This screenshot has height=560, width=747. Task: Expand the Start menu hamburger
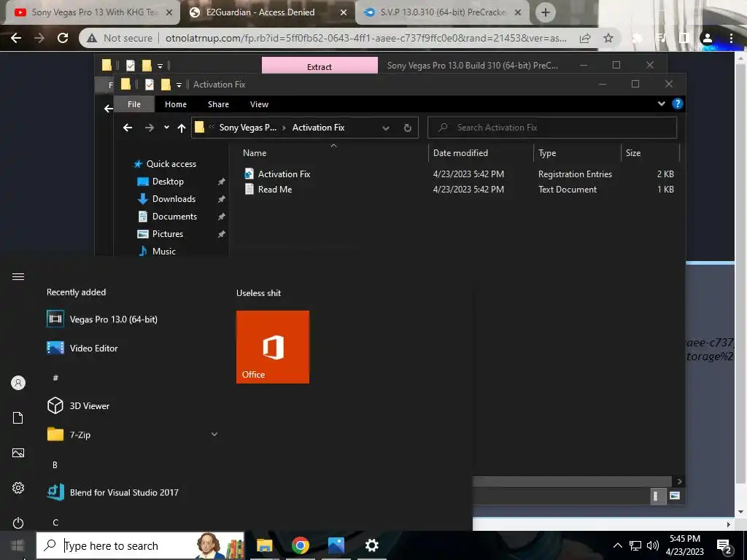pyautogui.click(x=18, y=276)
